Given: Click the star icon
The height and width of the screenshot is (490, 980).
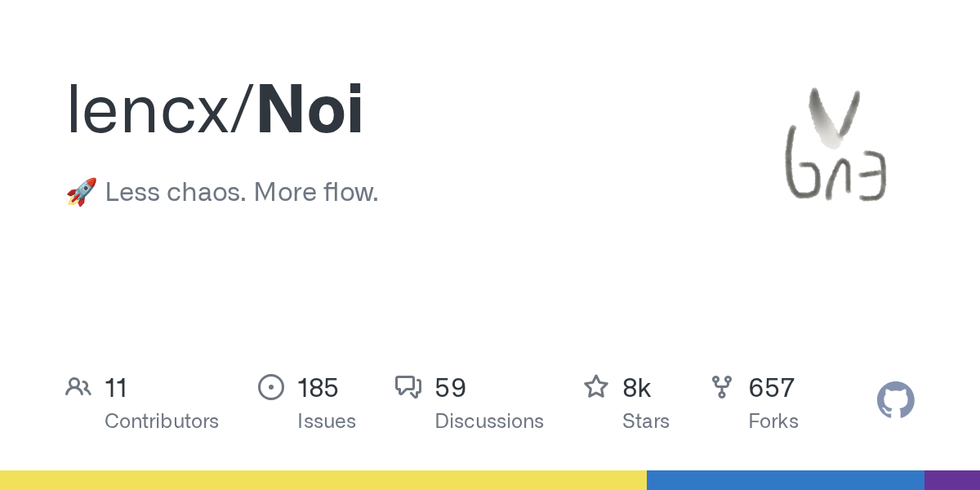Looking at the screenshot, I should (596, 387).
